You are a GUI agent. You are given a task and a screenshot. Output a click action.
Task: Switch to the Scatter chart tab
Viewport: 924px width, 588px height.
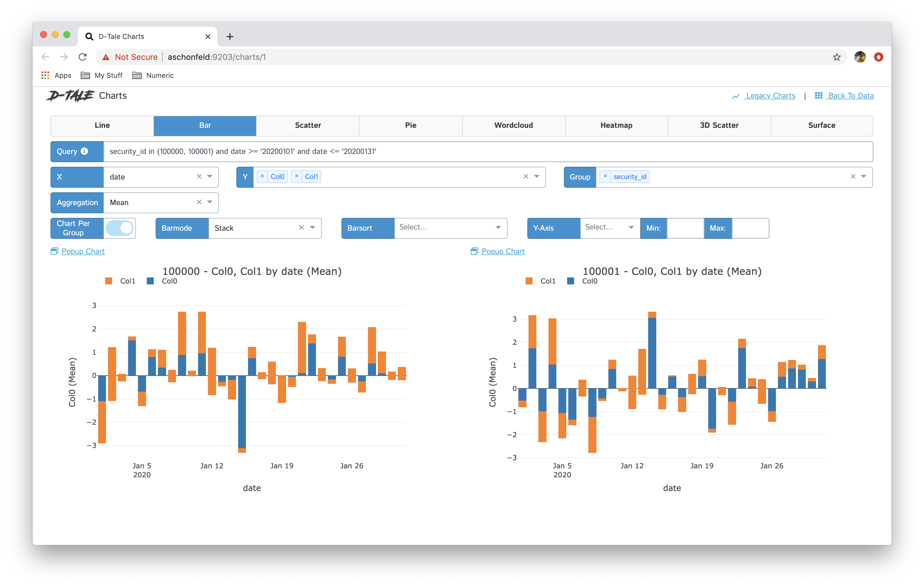(x=308, y=125)
